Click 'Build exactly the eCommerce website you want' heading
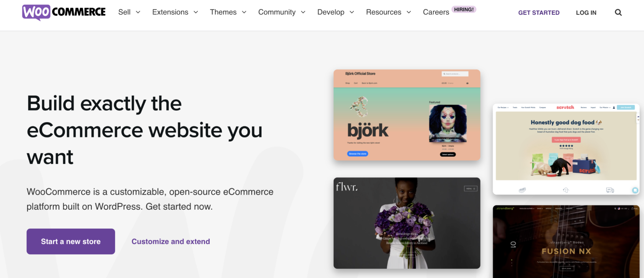 [145, 130]
